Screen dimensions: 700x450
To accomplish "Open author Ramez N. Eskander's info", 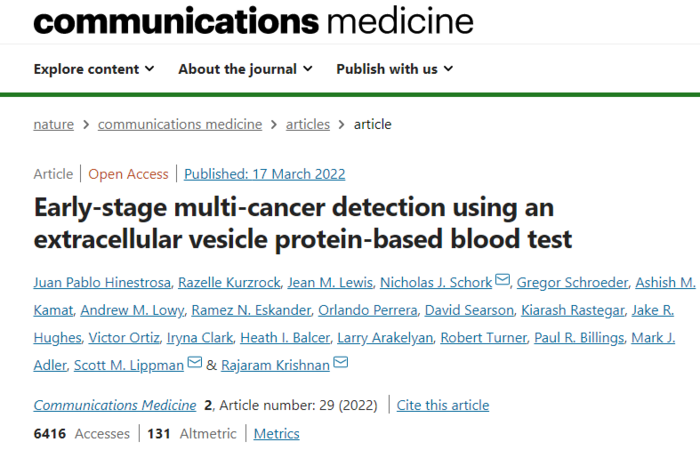I will (x=251, y=310).
